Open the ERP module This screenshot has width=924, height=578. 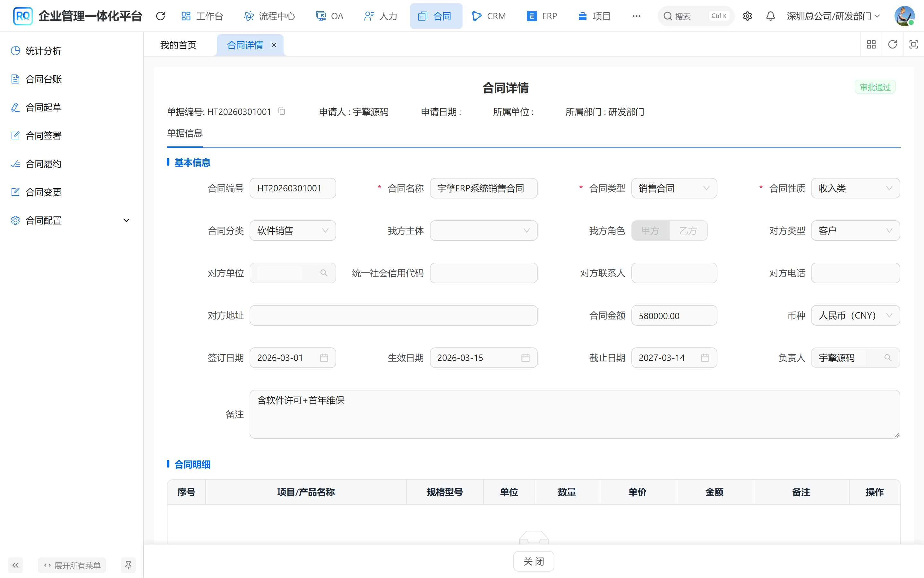pos(542,16)
